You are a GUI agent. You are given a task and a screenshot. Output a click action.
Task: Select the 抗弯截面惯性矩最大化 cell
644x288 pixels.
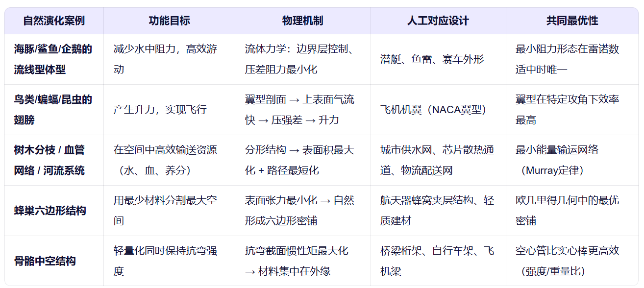[x=302, y=261]
